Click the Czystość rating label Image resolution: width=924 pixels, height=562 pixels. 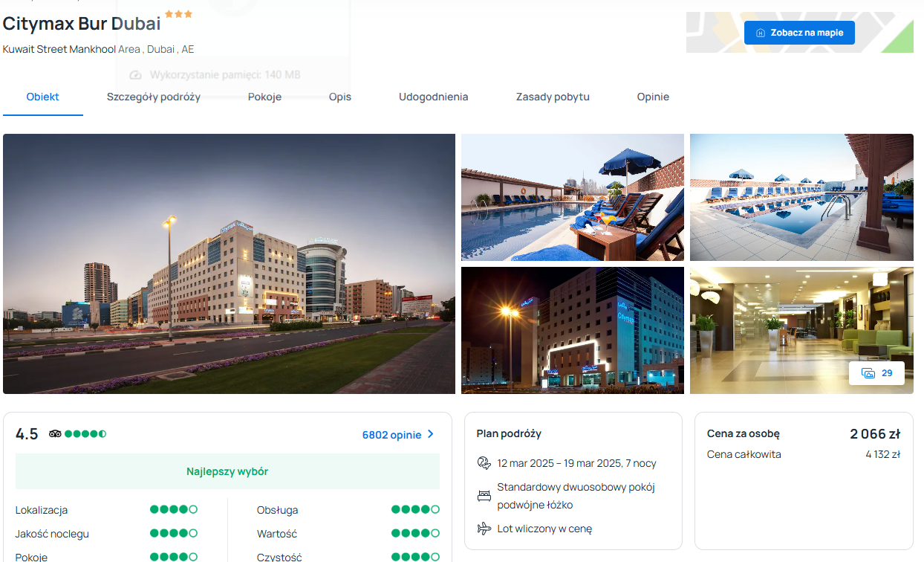[279, 557]
